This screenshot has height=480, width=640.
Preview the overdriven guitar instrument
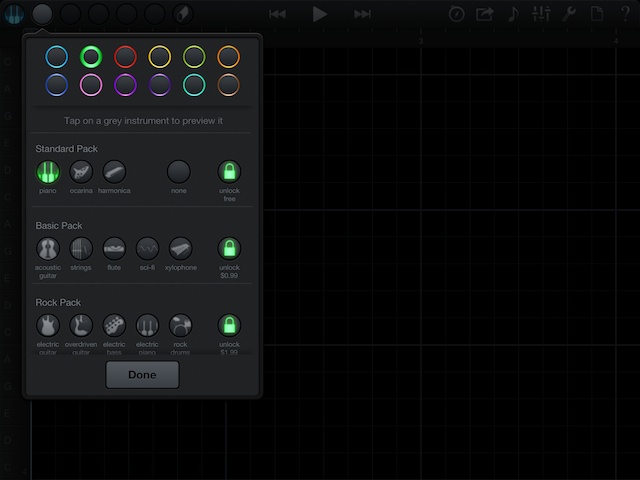click(x=81, y=325)
